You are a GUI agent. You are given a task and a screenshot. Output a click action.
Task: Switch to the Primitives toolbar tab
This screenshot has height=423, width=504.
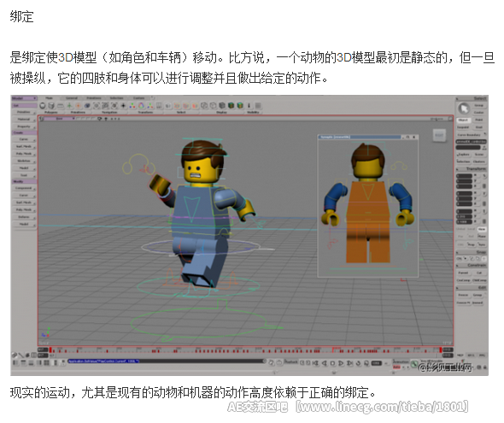pyautogui.click(x=94, y=98)
